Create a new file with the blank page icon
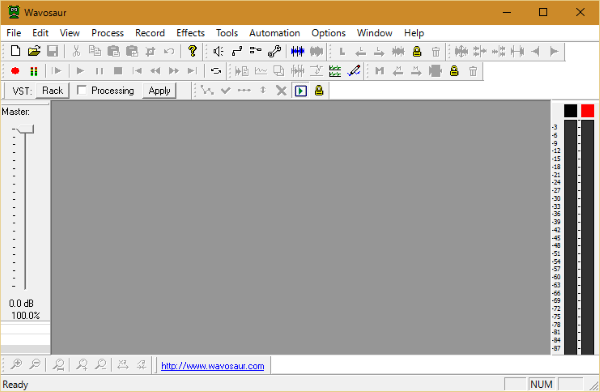The height and width of the screenshot is (392, 600). (x=15, y=51)
